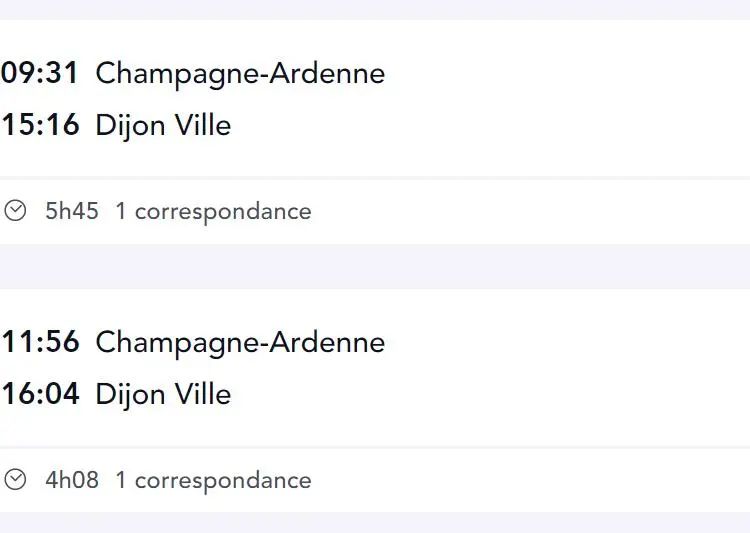The height and width of the screenshot is (533, 750).
Task: Expand 1 correspondance for the 4h08 trip
Action: [213, 481]
